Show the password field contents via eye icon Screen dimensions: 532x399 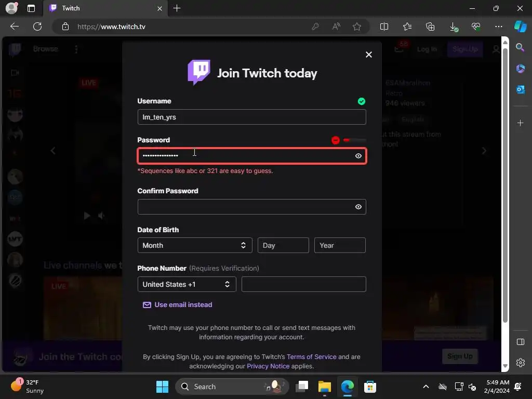point(358,156)
